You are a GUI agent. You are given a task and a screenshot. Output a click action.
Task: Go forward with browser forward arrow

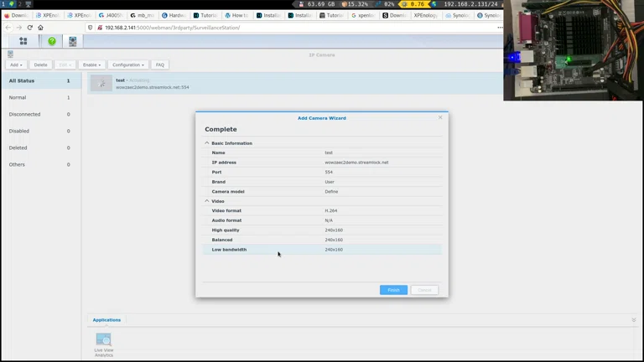point(19,28)
